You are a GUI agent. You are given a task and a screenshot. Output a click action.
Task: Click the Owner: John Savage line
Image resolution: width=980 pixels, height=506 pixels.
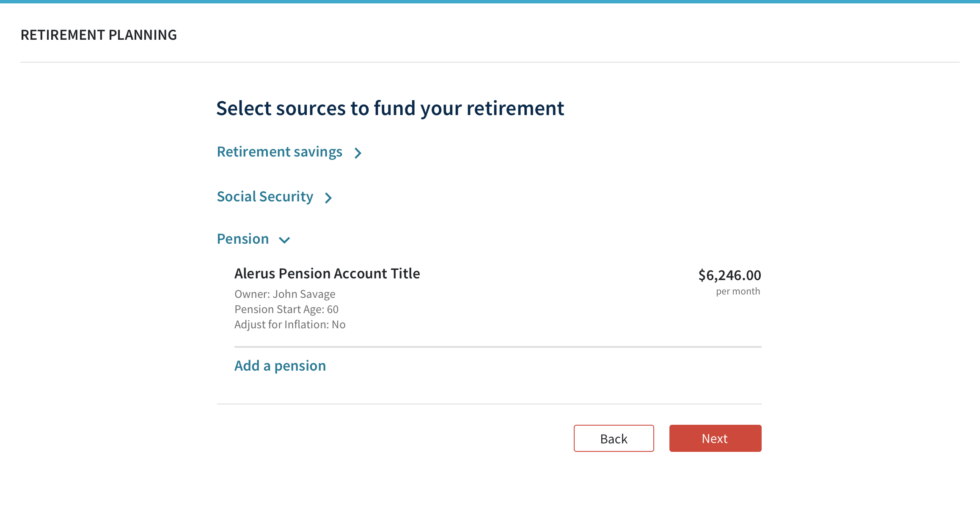pyautogui.click(x=285, y=294)
